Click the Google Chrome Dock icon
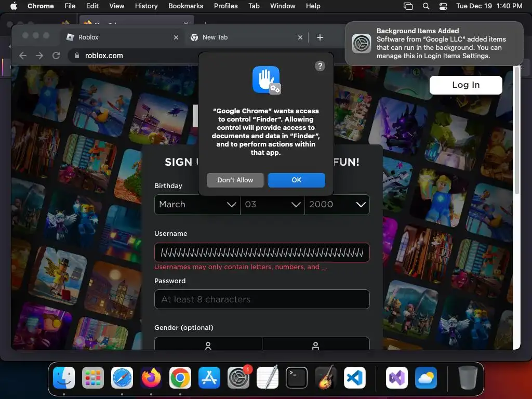The width and height of the screenshot is (532, 399). coord(180,378)
